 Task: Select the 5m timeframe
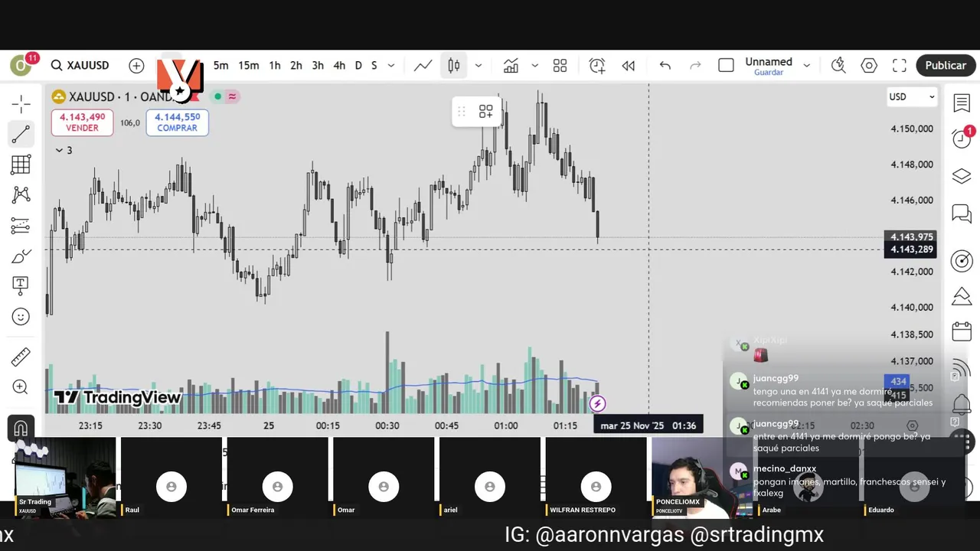pos(220,65)
